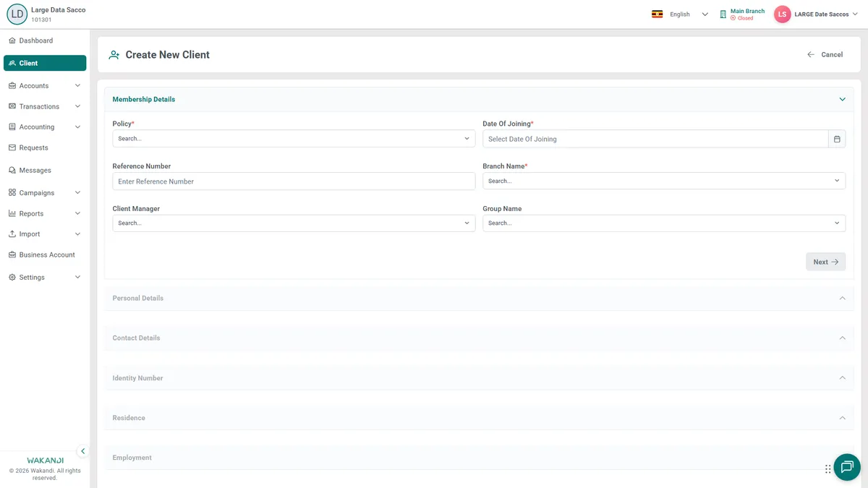The image size is (868, 488).
Task: Click the Transactions cash icon
Action: point(12,106)
